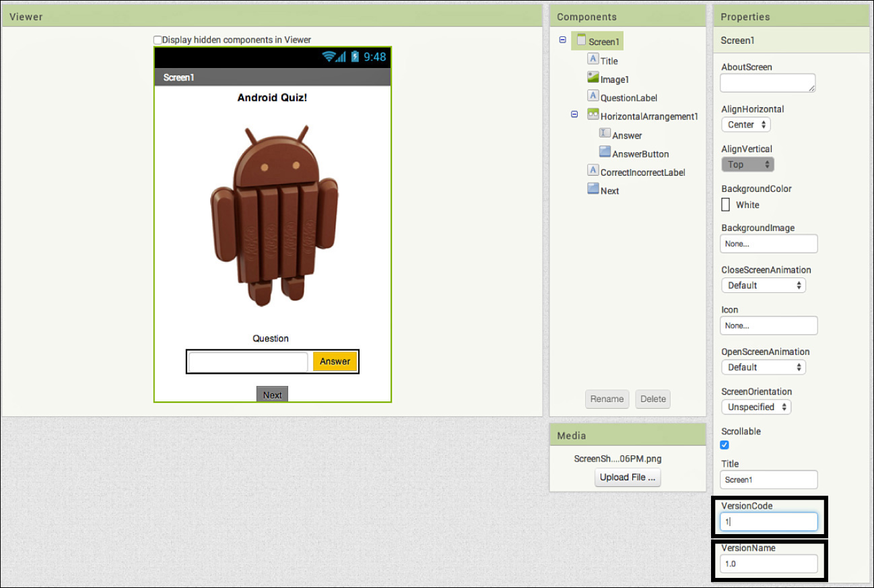Click the AboutScreen text area
Image resolution: width=874 pixels, height=588 pixels.
[x=768, y=83]
